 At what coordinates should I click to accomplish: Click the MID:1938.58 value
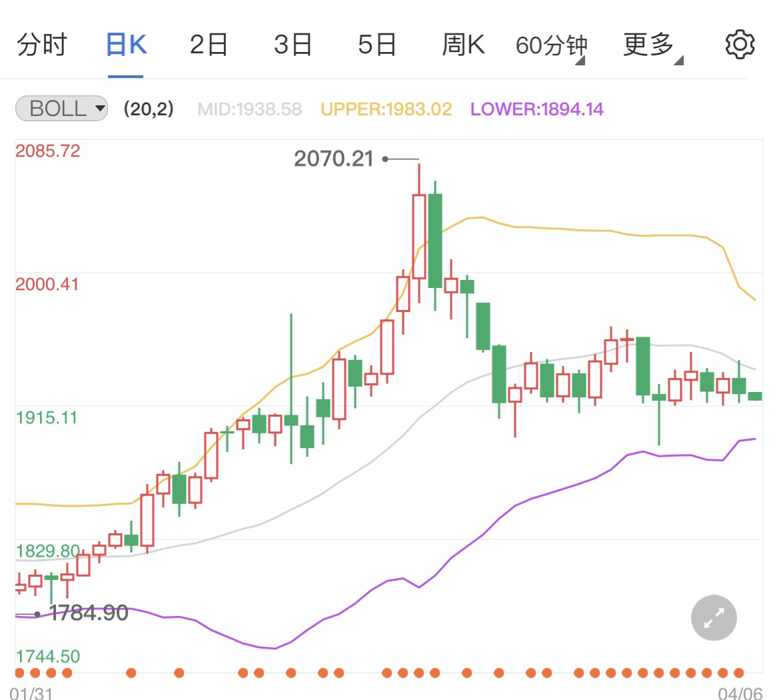(x=249, y=109)
